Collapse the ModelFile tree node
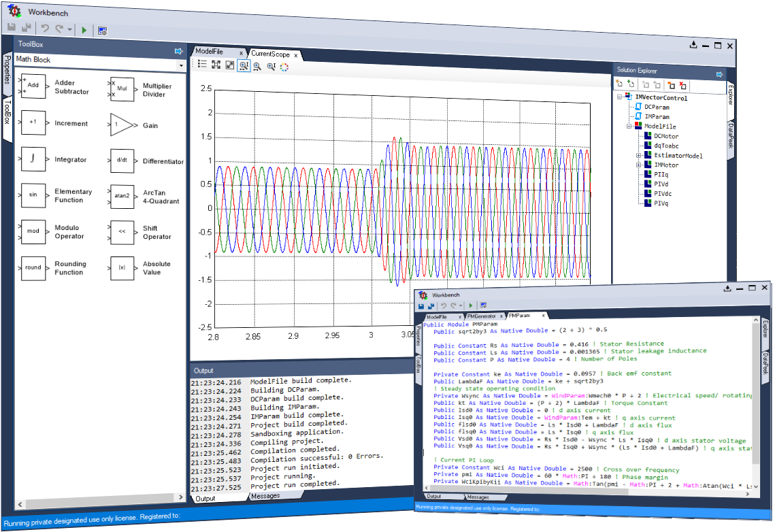This screenshot has height=532, width=773. [x=629, y=127]
